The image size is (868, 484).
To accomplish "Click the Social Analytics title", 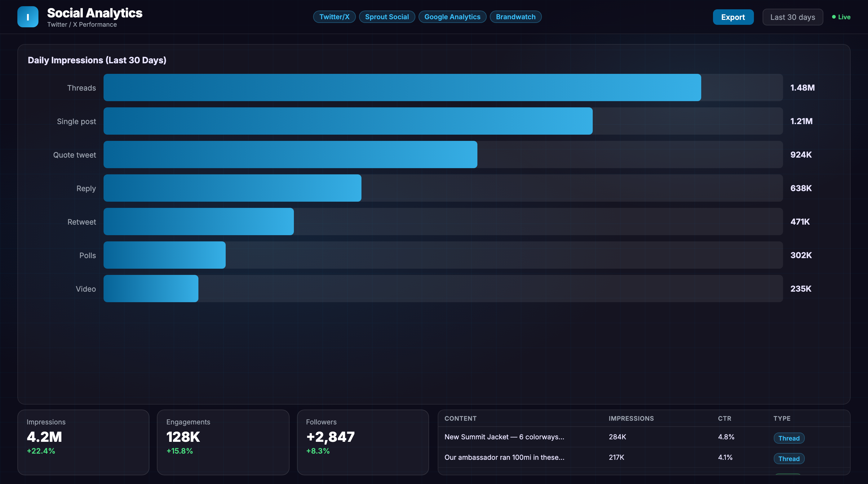I will (x=95, y=13).
